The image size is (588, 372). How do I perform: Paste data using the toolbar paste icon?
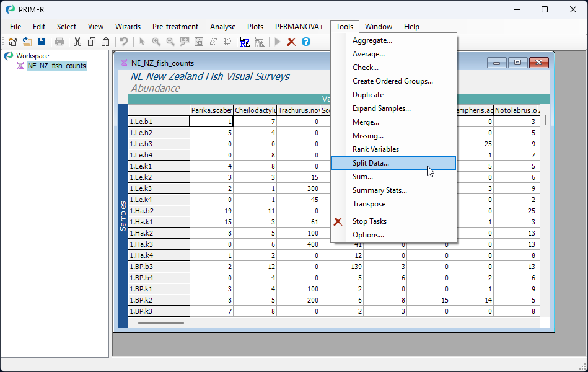coord(106,42)
